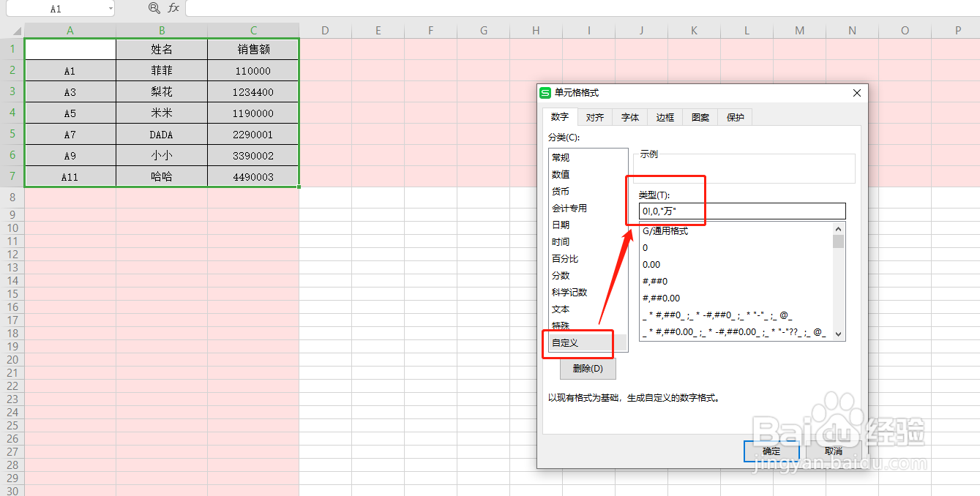This screenshot has height=496, width=980.
Task: Click cell containing A7
Action: (x=70, y=134)
